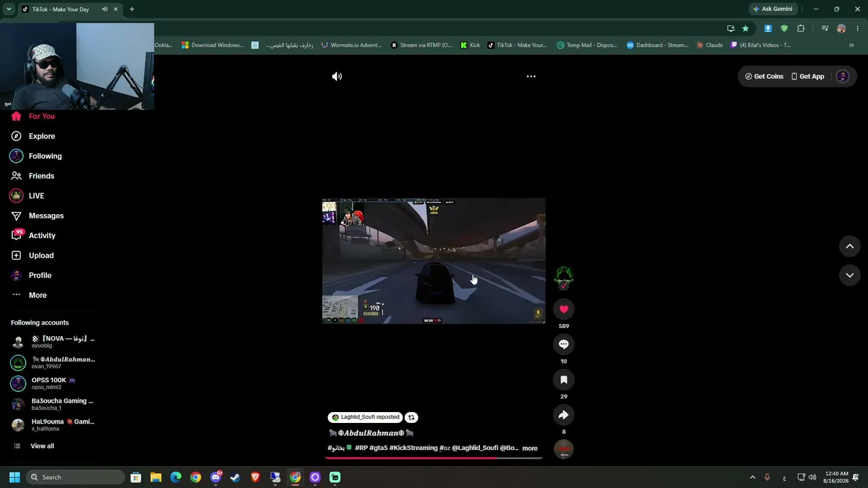The image size is (868, 488).
Task: Open the Temp Mail bookmark
Action: [x=587, y=45]
